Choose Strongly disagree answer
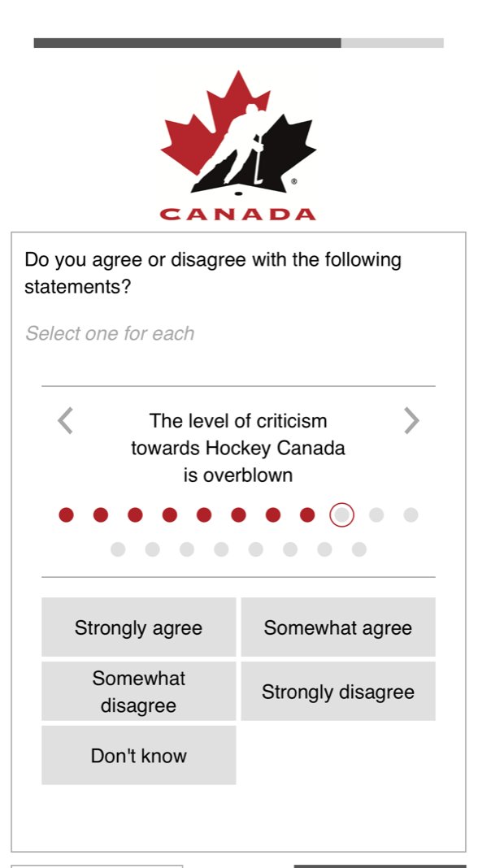Image resolution: width=478 pixels, height=868 pixels. 338,692
